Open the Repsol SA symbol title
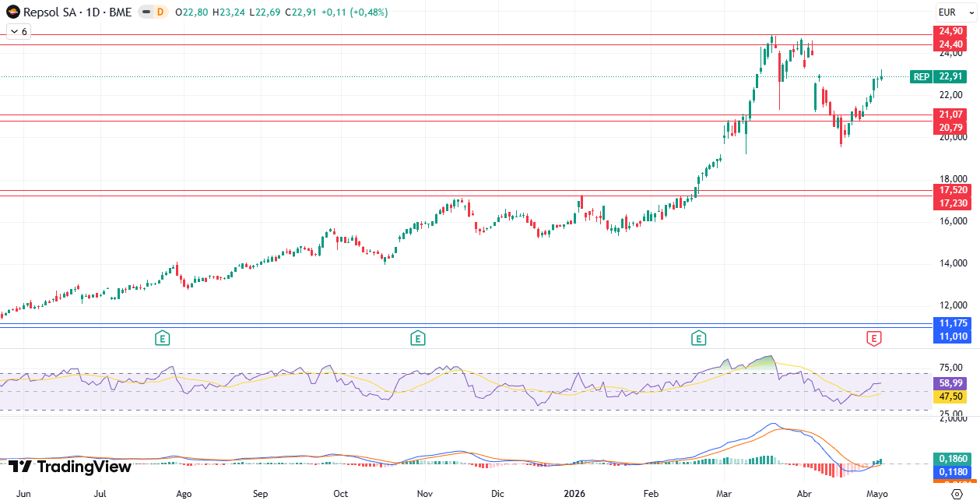980x504 pixels. tap(78, 12)
